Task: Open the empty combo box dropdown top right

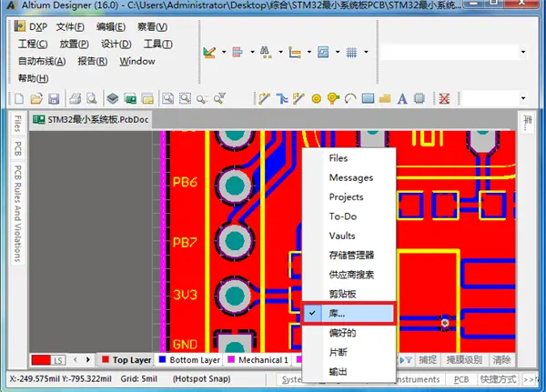Action: tap(523, 52)
